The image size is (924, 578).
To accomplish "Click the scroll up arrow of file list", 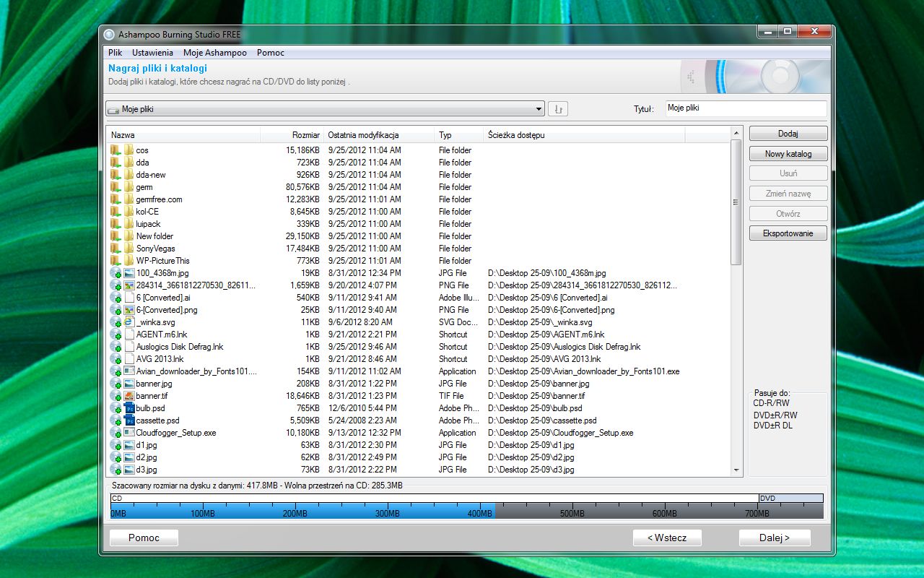I will tap(736, 133).
